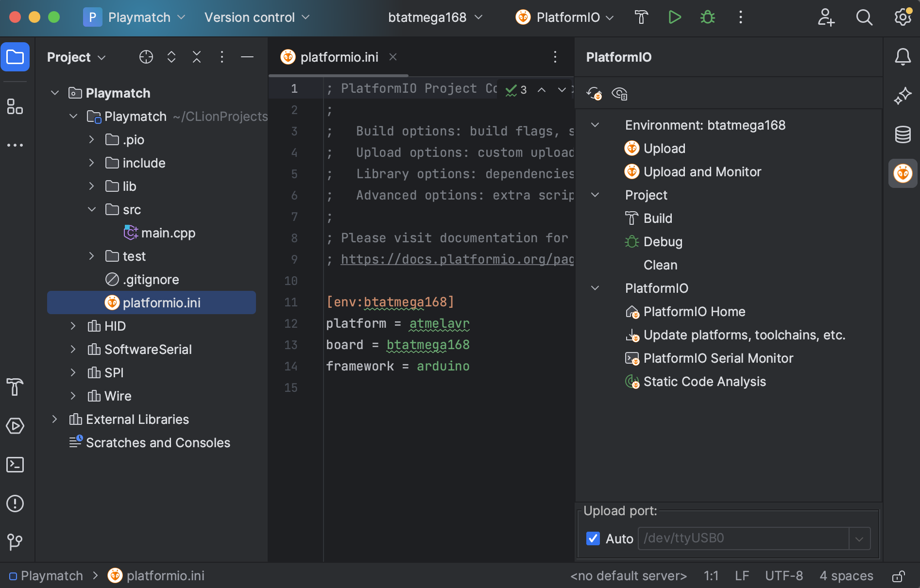Open the Build hammer tool window in left sidebar
The height and width of the screenshot is (588, 920).
click(15, 387)
